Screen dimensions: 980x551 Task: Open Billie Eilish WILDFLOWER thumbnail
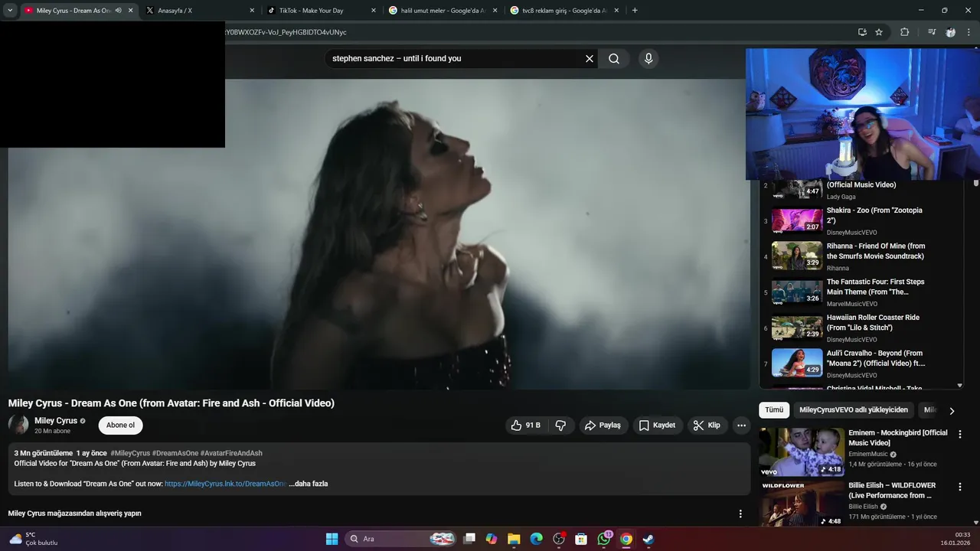point(802,504)
